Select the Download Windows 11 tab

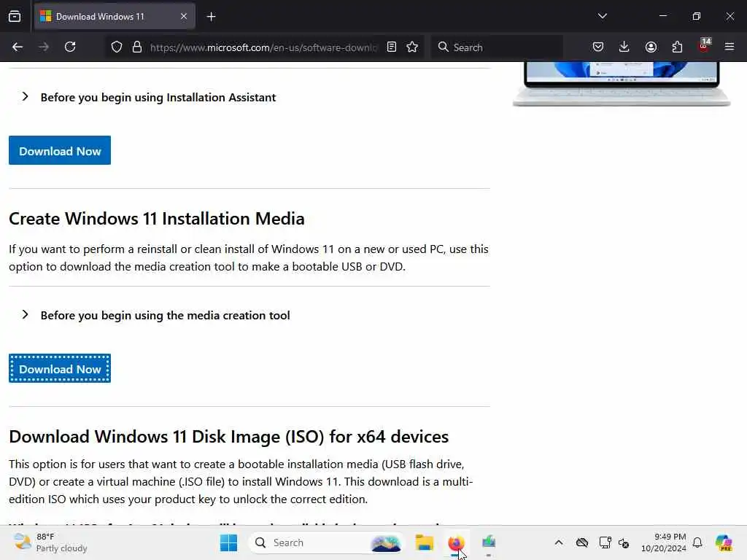115,17
